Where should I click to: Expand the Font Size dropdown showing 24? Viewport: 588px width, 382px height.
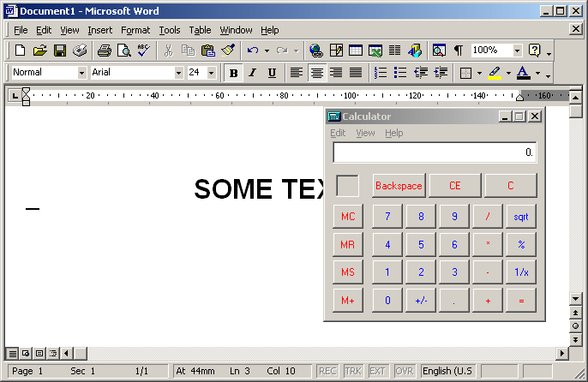coord(212,73)
